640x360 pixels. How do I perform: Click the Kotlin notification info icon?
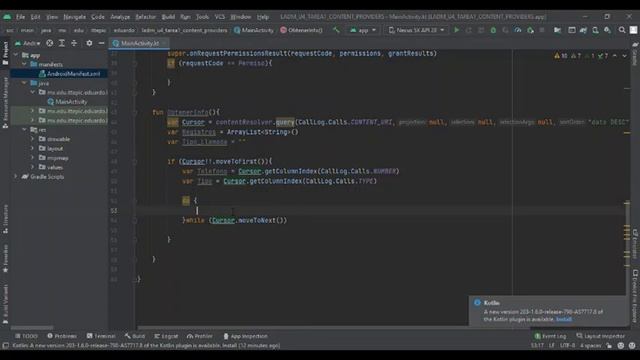pyautogui.click(x=477, y=302)
